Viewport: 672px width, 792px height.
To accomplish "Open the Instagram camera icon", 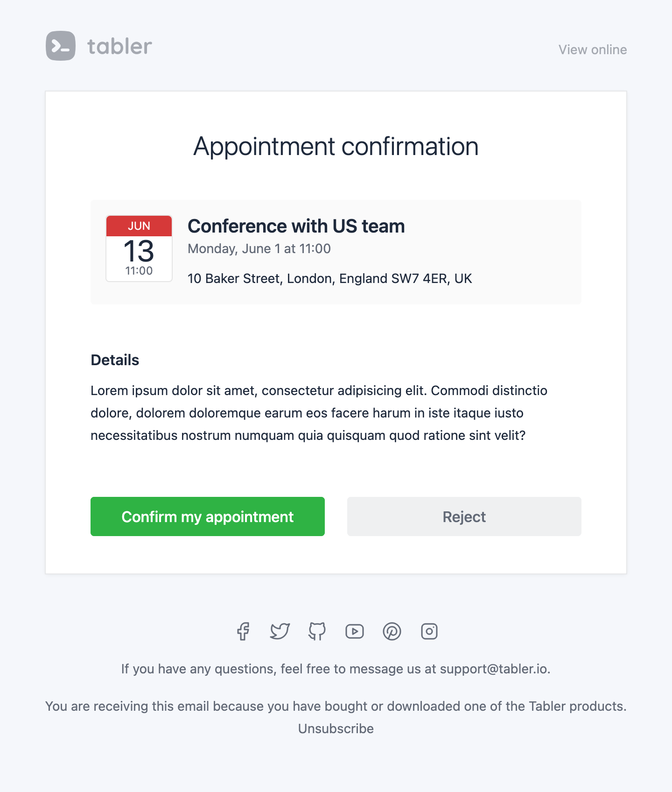I will click(429, 631).
